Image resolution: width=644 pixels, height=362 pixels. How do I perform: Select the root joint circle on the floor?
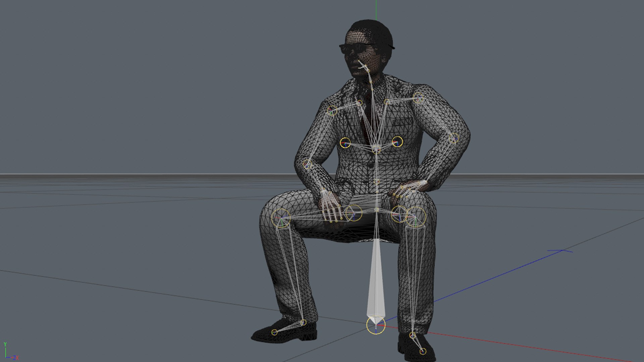(x=376, y=325)
